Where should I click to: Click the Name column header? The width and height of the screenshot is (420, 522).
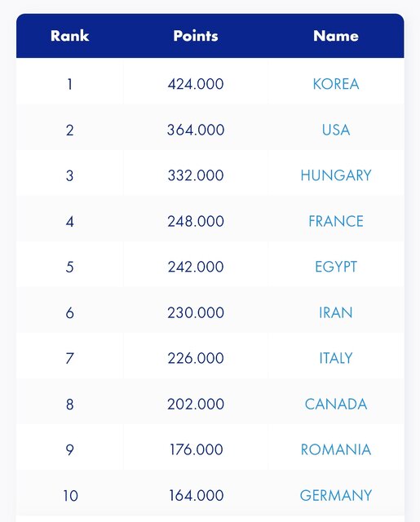336,36
